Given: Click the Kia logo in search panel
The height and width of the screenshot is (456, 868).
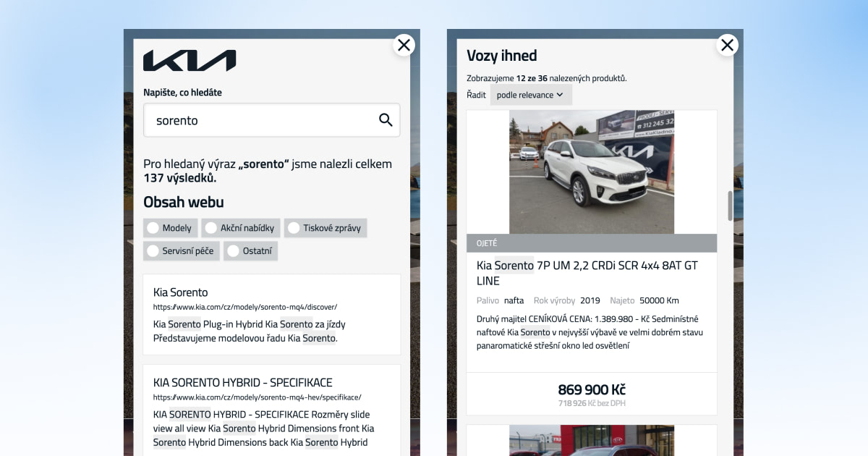Looking at the screenshot, I should [190, 61].
